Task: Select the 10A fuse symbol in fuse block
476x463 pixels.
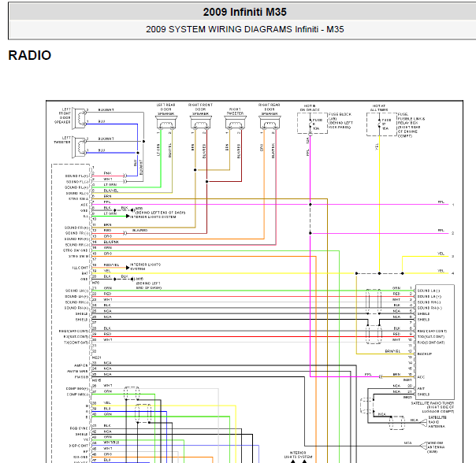Action: (311, 124)
